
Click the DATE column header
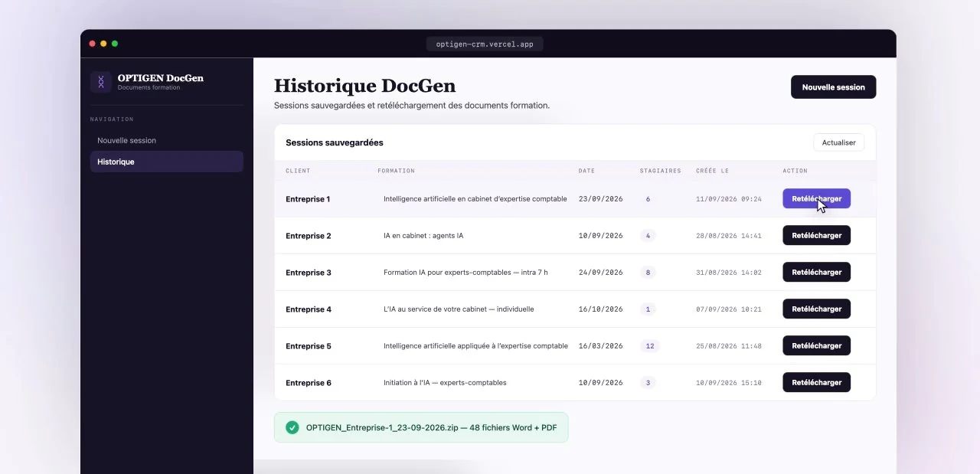[586, 171]
